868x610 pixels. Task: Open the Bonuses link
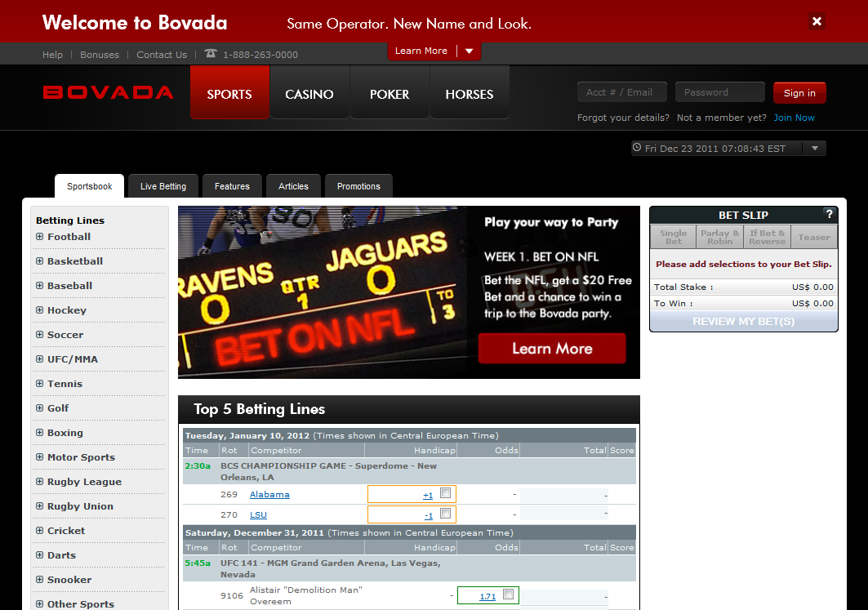[x=100, y=54]
